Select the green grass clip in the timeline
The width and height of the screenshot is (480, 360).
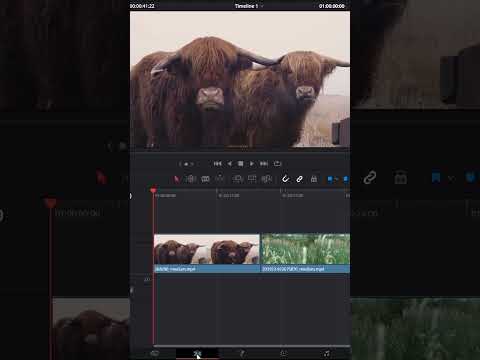pos(305,253)
